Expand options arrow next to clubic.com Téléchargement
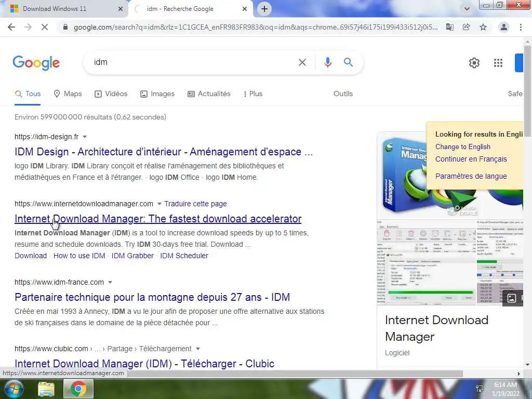This screenshot has width=532, height=399. pos(198,349)
